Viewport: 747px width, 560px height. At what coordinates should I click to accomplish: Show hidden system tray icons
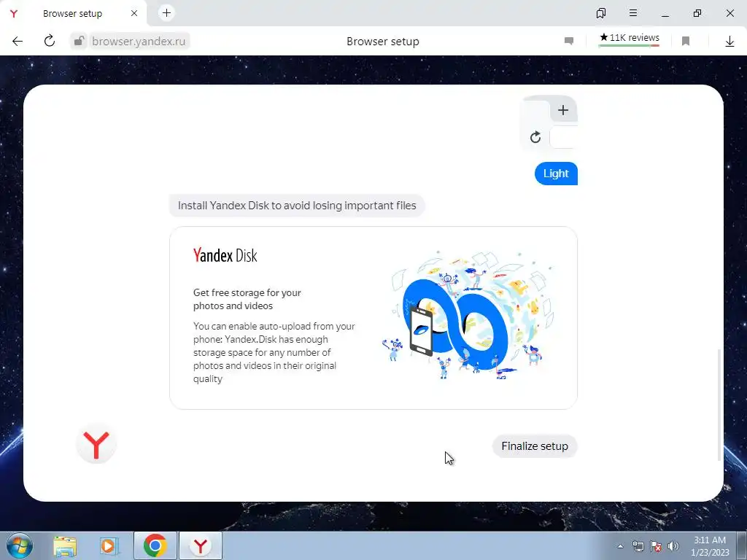[x=620, y=546]
